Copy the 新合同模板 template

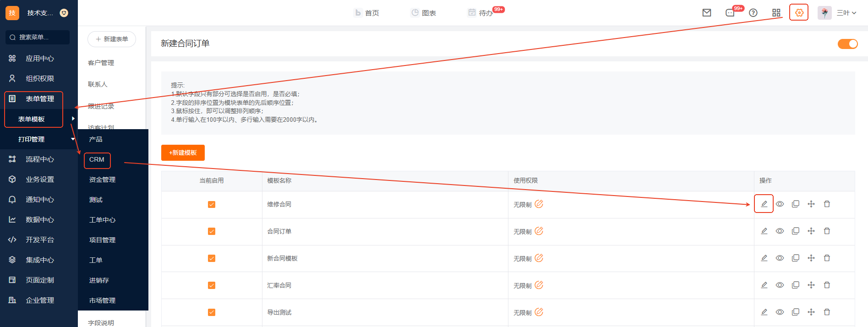(x=796, y=258)
